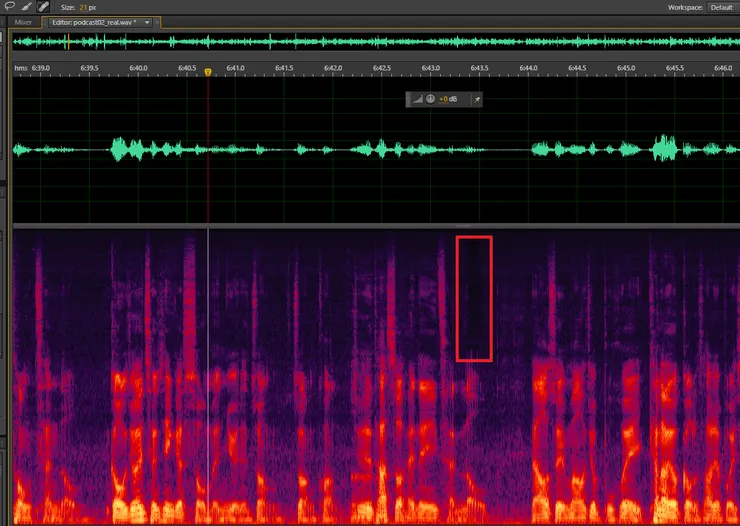Click 6:46.0 on the time ruler

click(723, 68)
